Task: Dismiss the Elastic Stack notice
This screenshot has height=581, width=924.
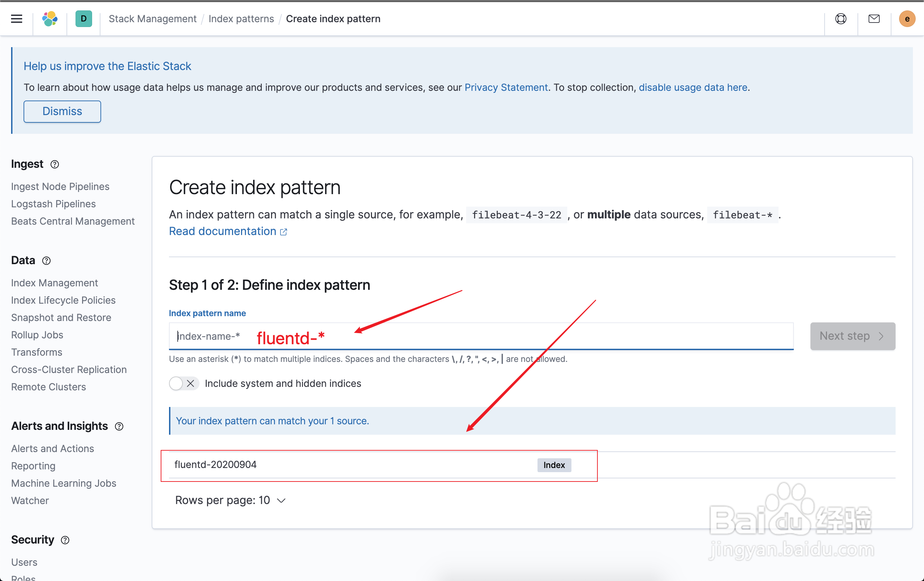Action: 62,111
